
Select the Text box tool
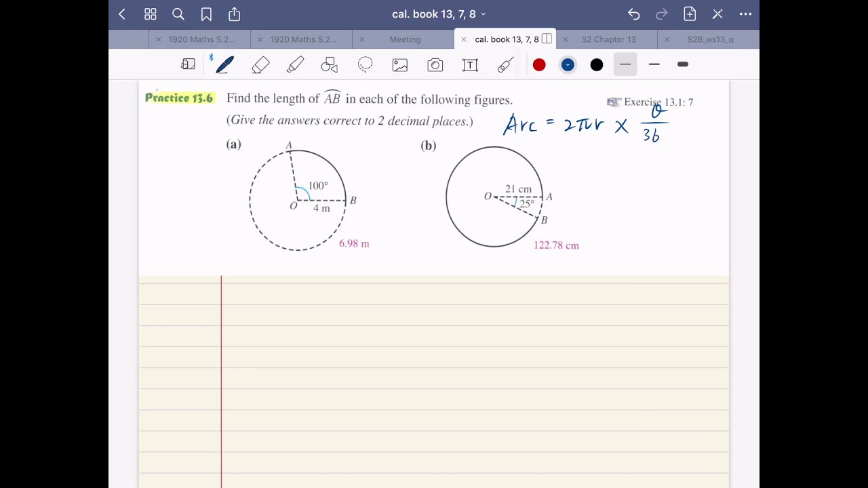(x=470, y=64)
